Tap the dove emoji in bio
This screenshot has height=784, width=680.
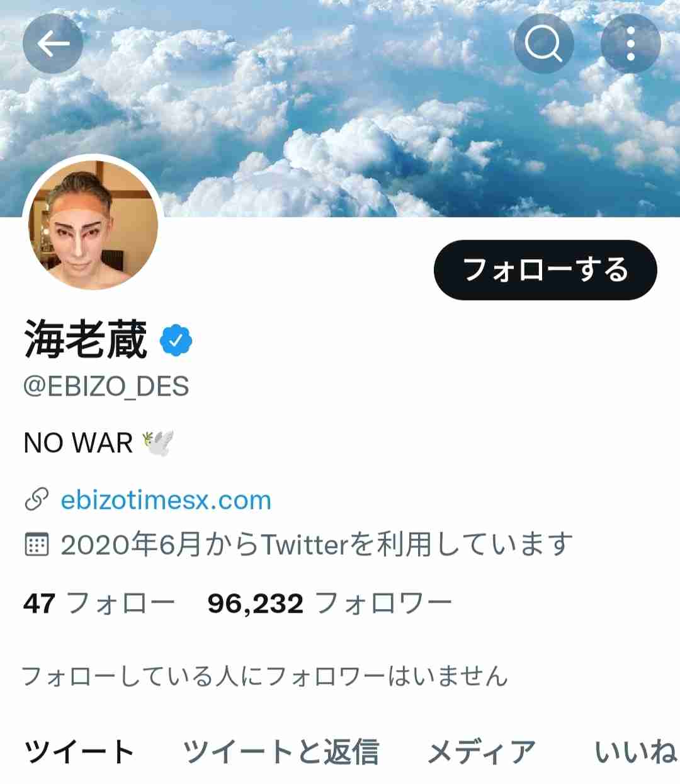[157, 443]
